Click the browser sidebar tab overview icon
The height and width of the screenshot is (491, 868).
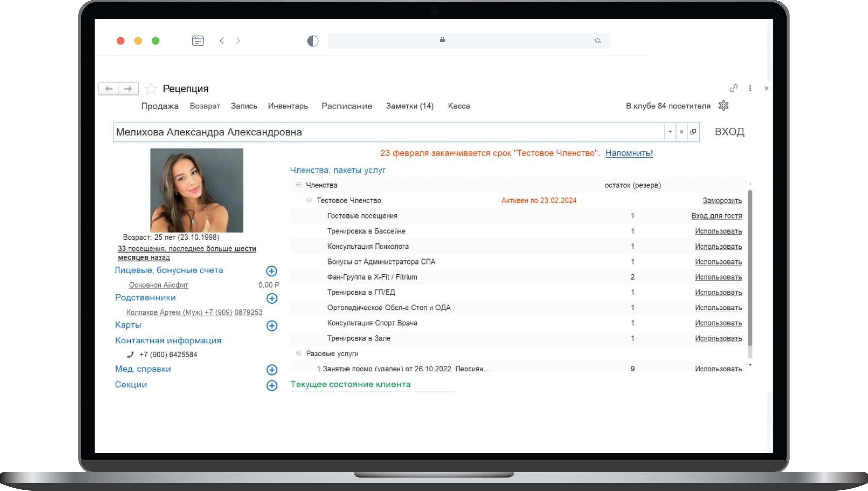pyautogui.click(x=198, y=41)
